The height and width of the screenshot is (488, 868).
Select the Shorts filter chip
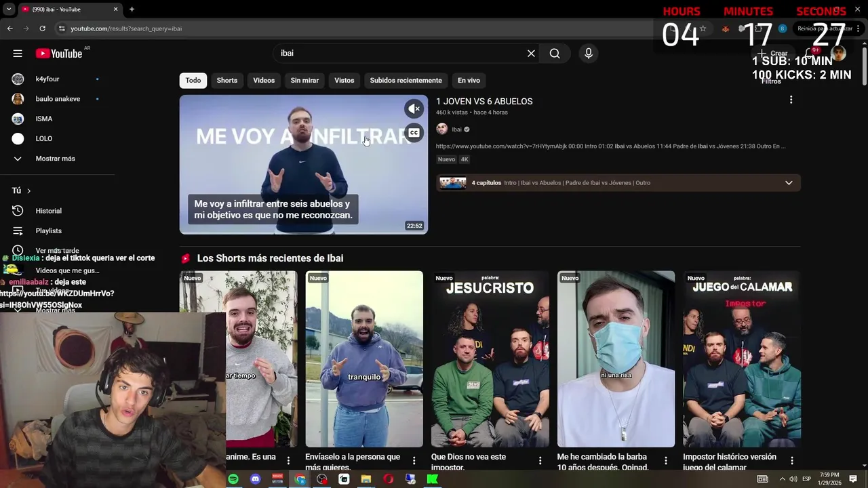pos(227,81)
